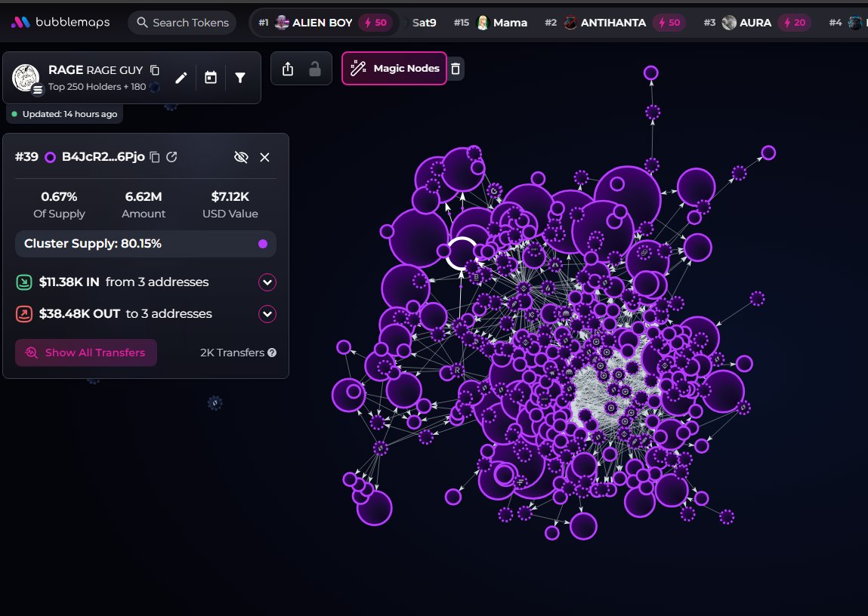
Task: Expand the $11.38K IN transfers list
Action: tap(267, 282)
